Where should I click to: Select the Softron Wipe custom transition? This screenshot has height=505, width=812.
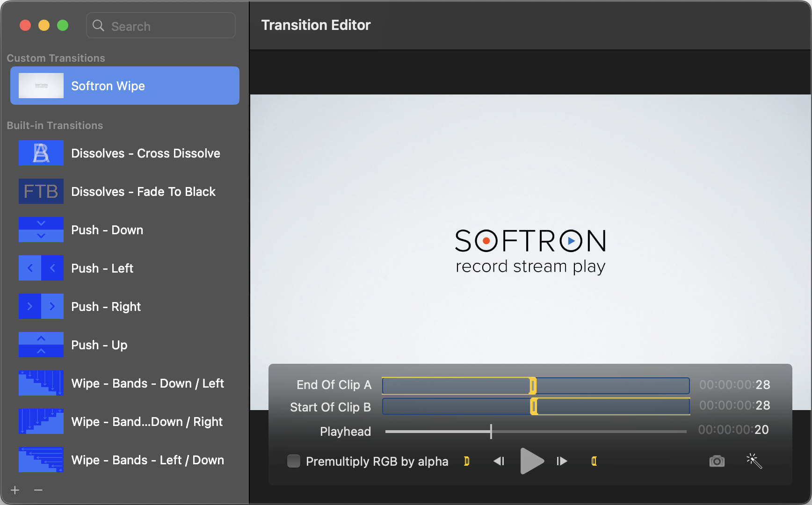click(x=125, y=86)
